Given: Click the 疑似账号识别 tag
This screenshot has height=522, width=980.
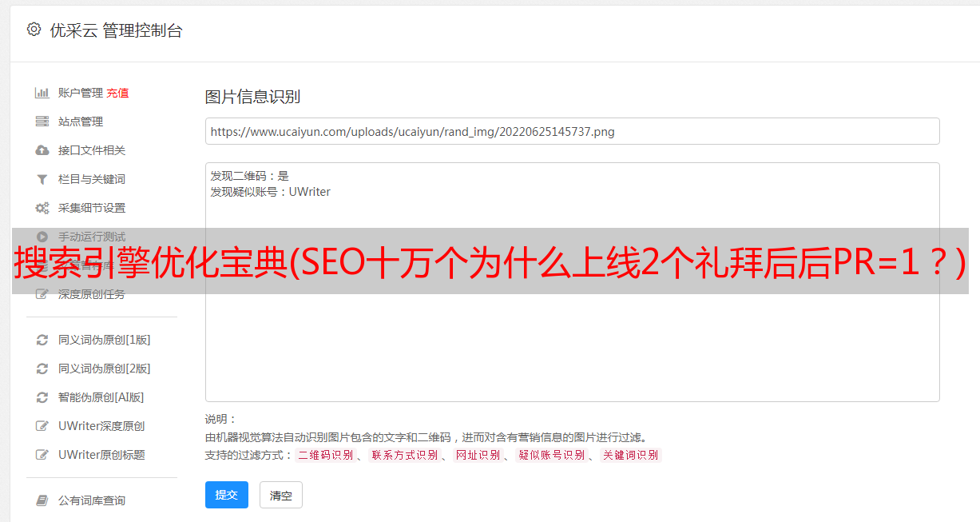Looking at the screenshot, I should 551,455.
